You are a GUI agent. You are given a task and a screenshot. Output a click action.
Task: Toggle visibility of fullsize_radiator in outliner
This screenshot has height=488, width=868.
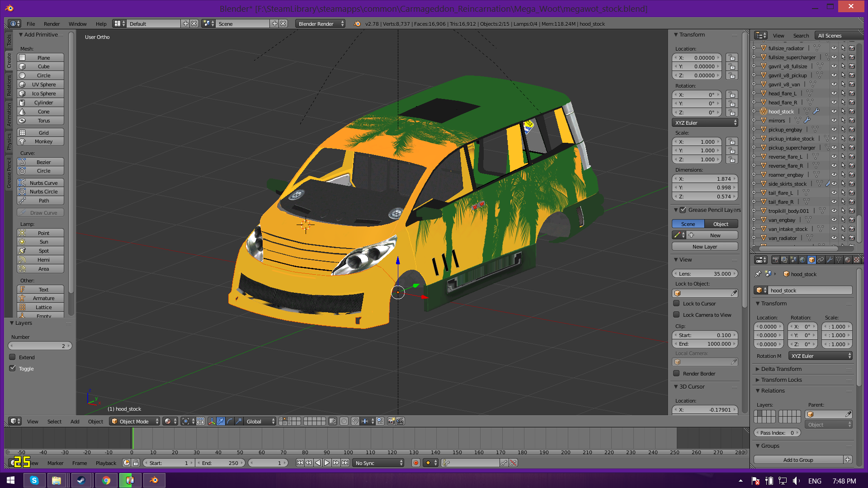coord(834,48)
